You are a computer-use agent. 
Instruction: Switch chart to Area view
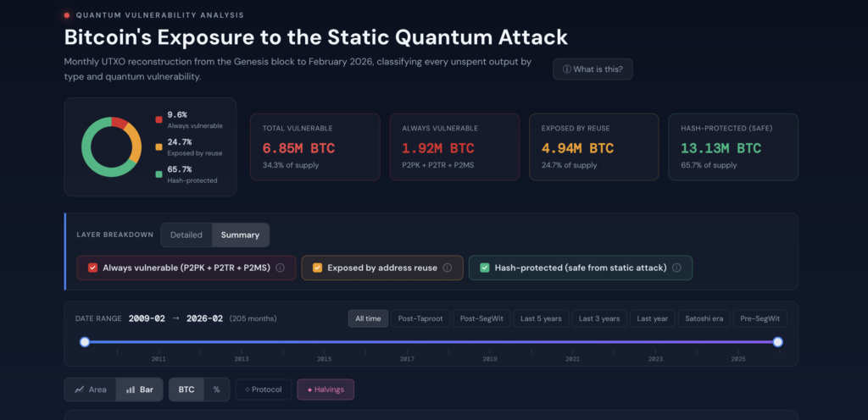(x=91, y=390)
